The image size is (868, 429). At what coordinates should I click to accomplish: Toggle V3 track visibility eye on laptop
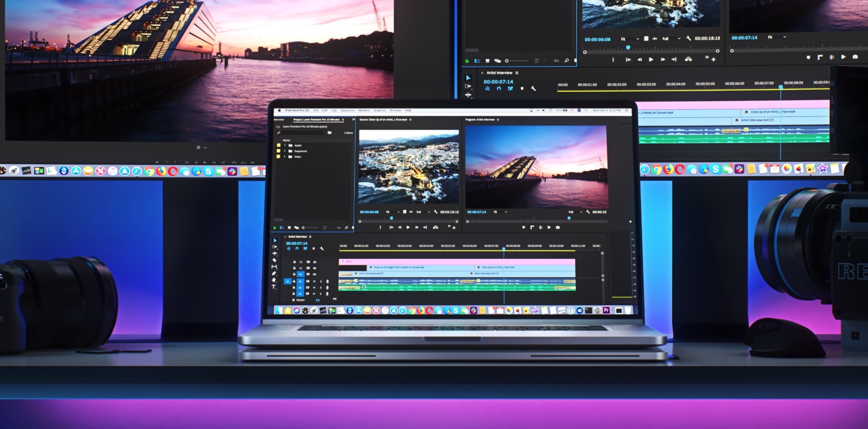click(x=315, y=262)
